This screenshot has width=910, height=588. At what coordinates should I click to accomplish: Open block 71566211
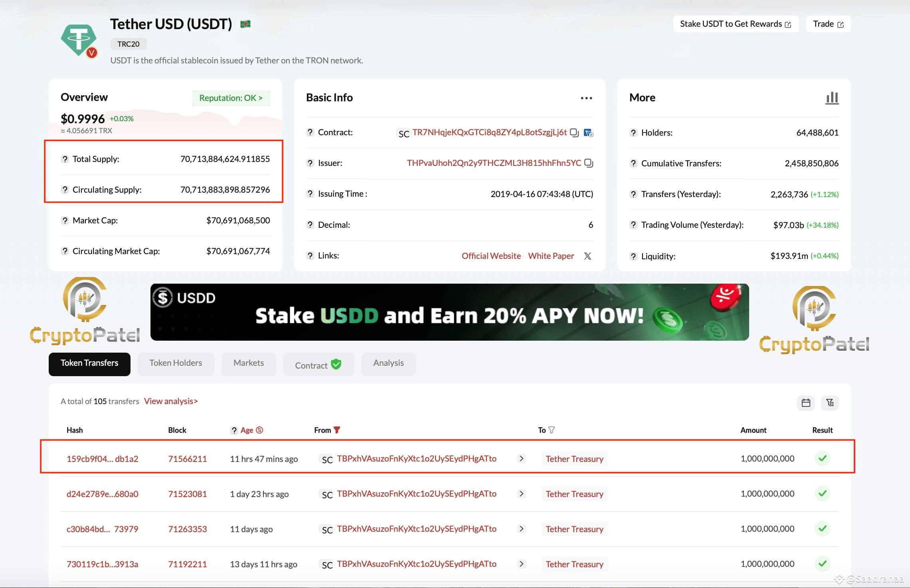(188, 459)
